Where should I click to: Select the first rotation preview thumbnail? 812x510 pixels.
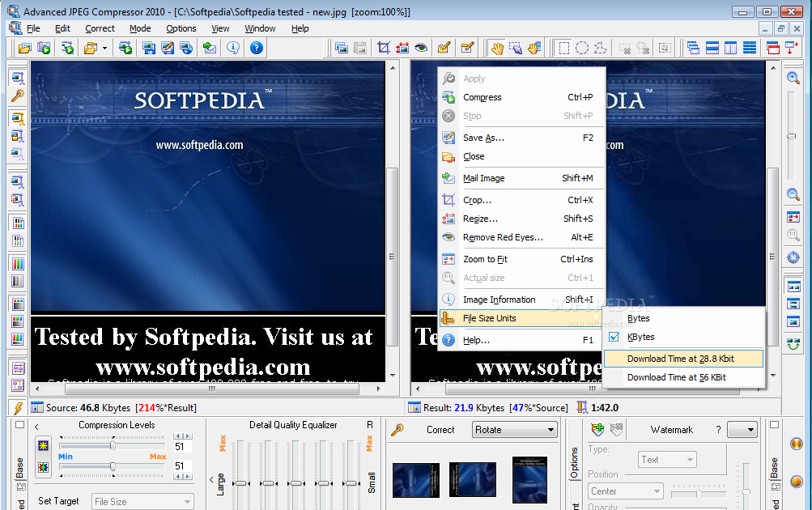point(415,480)
